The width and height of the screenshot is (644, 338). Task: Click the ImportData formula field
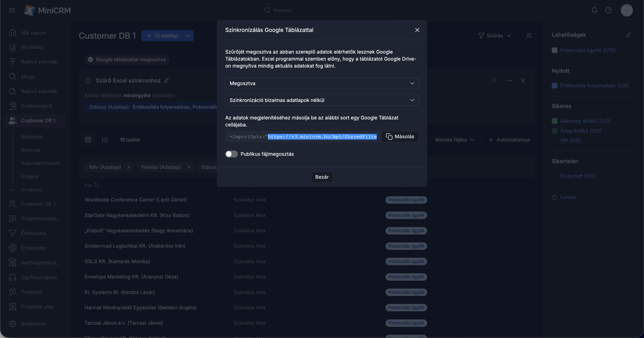[303, 136]
